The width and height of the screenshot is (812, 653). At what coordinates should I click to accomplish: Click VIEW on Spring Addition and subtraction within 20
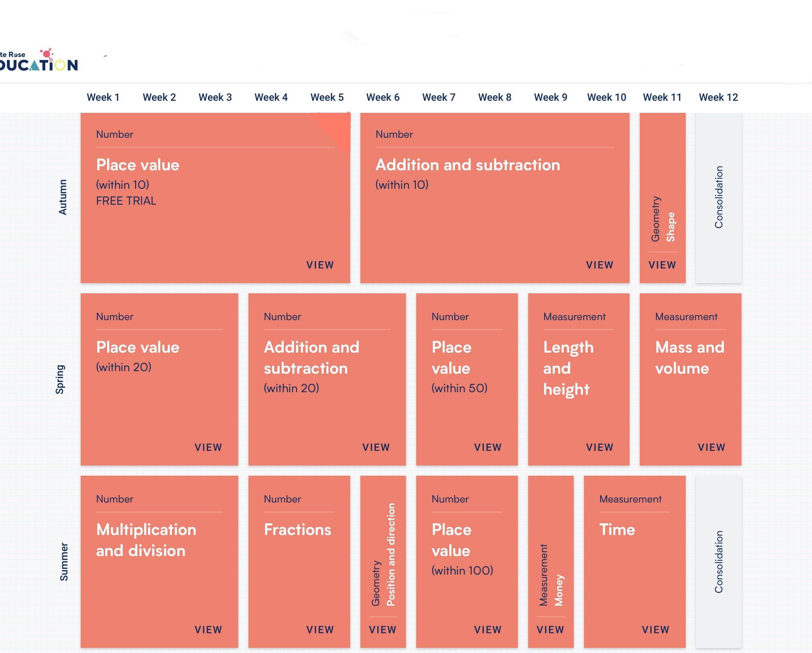pyautogui.click(x=376, y=447)
